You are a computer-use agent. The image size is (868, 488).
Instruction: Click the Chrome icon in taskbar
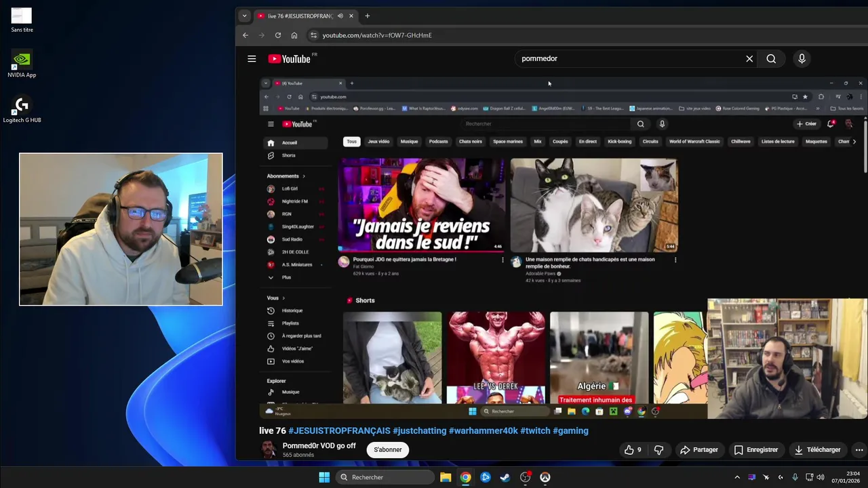point(465,477)
